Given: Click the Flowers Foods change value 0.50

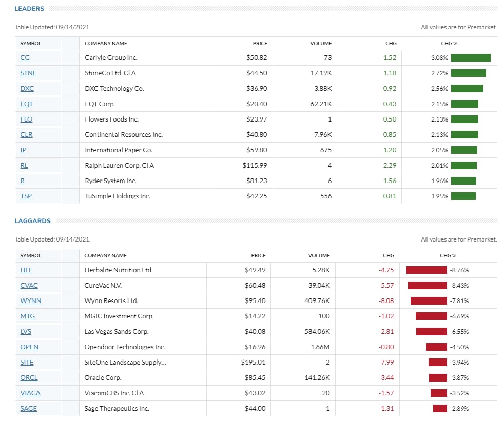Looking at the screenshot, I should pos(390,119).
